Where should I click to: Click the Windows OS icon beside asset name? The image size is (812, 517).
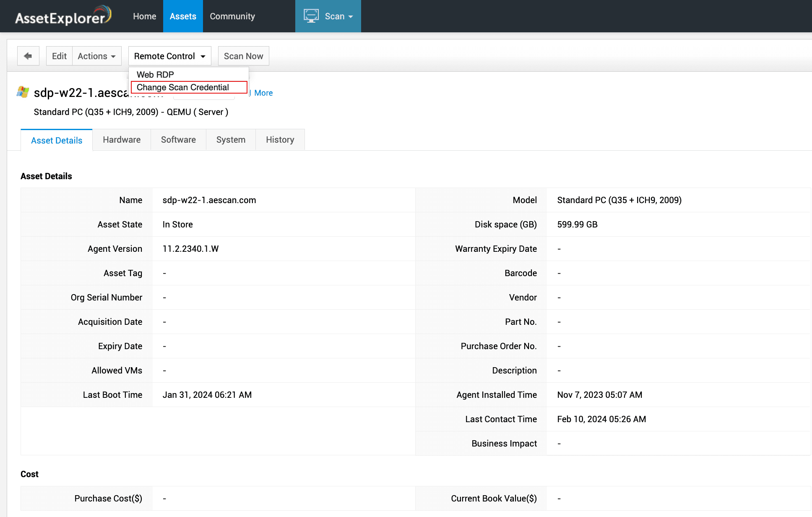tap(23, 92)
